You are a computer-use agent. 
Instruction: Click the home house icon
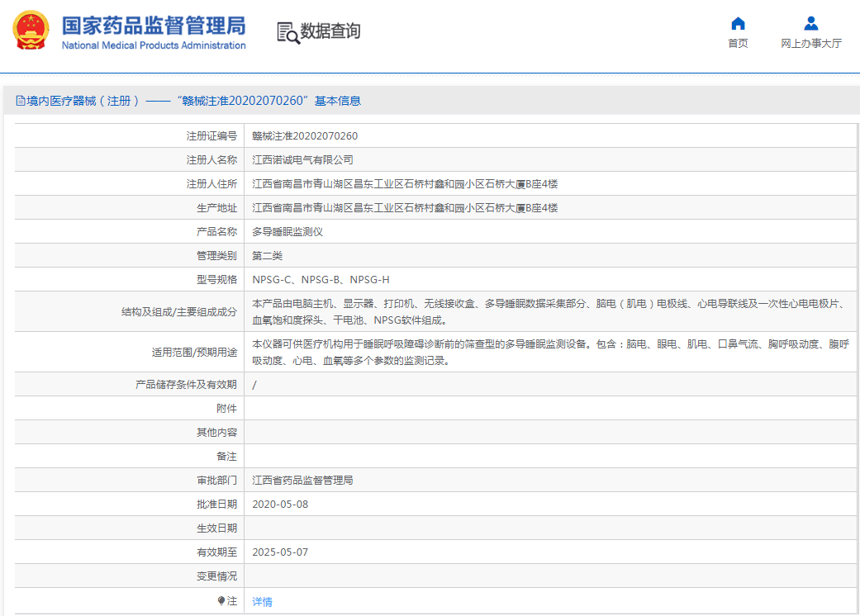tap(738, 23)
